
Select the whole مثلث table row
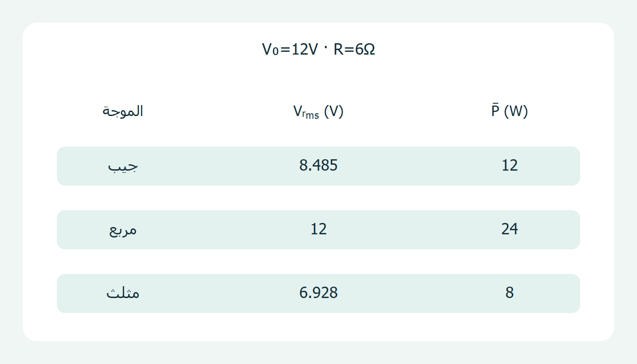tap(318, 293)
